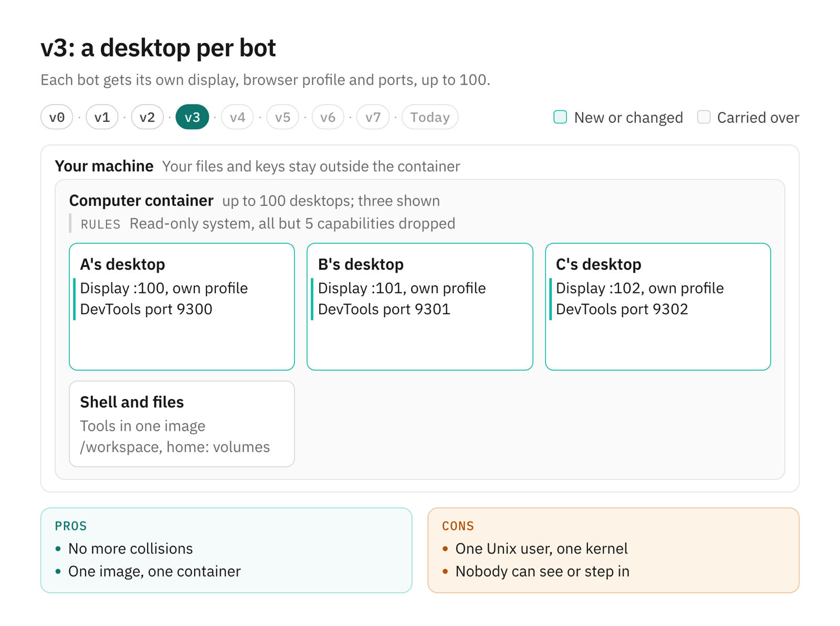This screenshot has width=840, height=626.
Task: Click 'DevTools port 9300' text
Action: click(x=146, y=309)
